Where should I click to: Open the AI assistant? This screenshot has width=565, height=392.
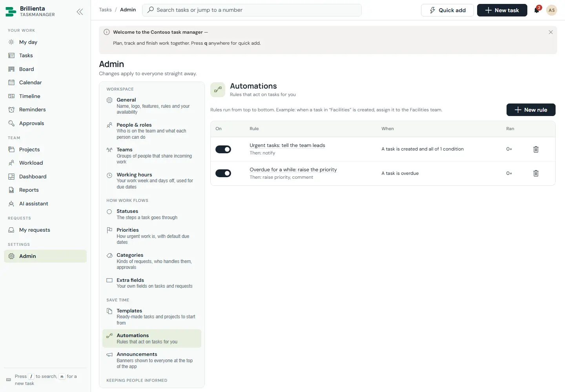45,203
